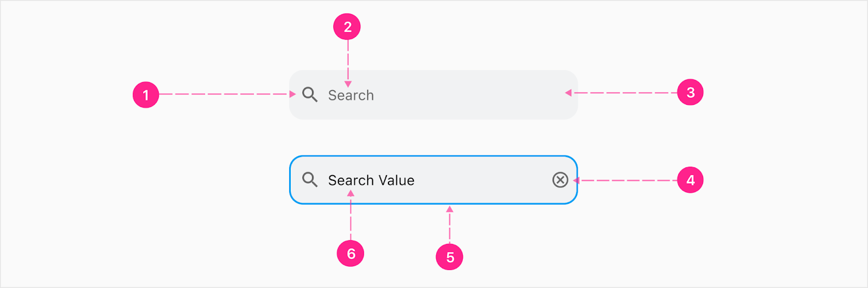This screenshot has width=868, height=288.
Task: Click the magnifier icon beside Search Value
Action: point(310,180)
